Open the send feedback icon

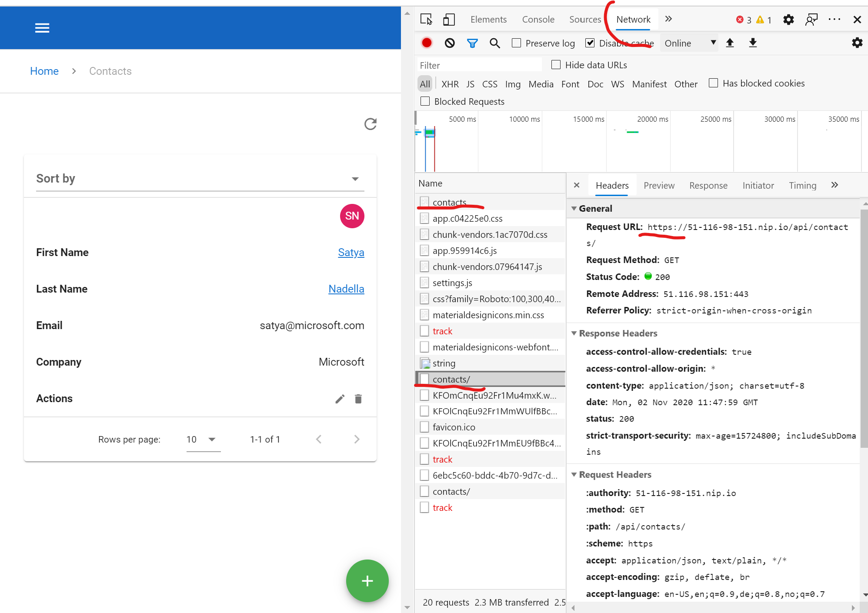coord(811,20)
